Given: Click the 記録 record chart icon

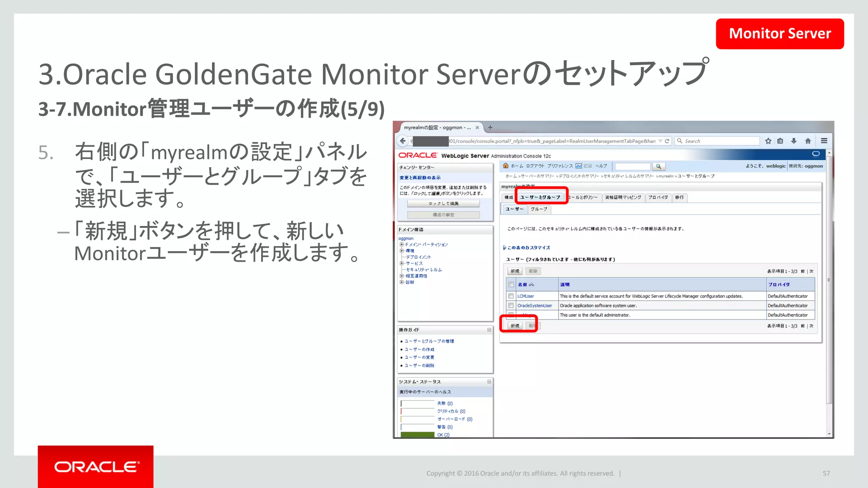Looking at the screenshot, I should [579, 166].
